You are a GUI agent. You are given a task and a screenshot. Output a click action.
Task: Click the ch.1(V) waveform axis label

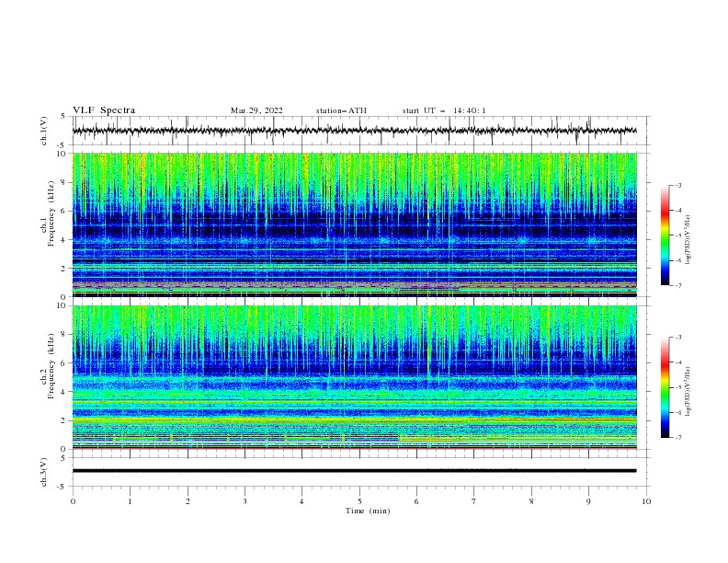[x=44, y=131]
